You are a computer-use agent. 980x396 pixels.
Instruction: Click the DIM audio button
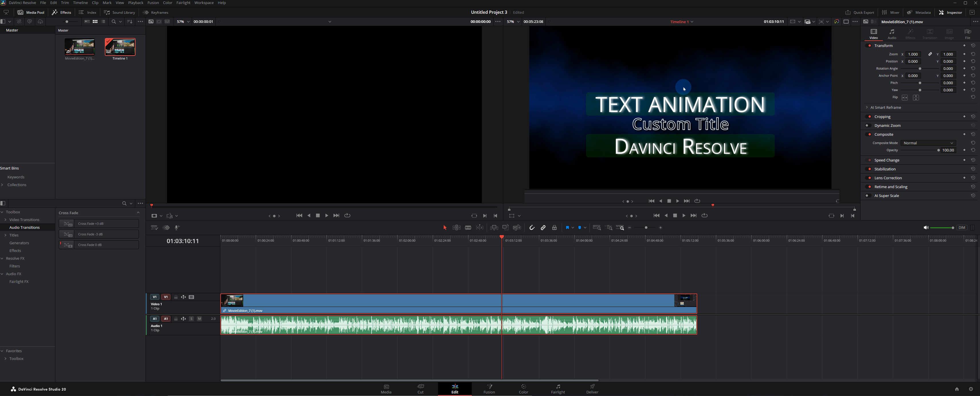pyautogui.click(x=962, y=227)
